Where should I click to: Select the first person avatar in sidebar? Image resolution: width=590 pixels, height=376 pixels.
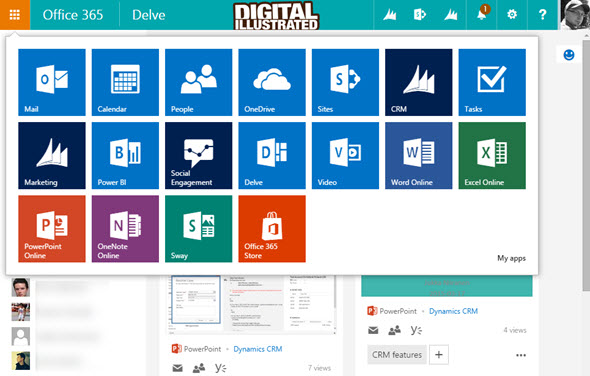(21, 288)
